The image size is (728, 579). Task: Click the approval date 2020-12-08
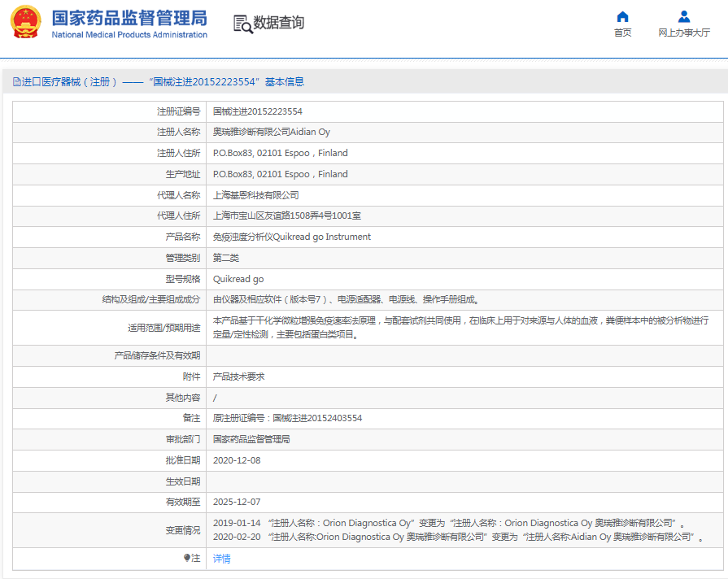point(237,460)
